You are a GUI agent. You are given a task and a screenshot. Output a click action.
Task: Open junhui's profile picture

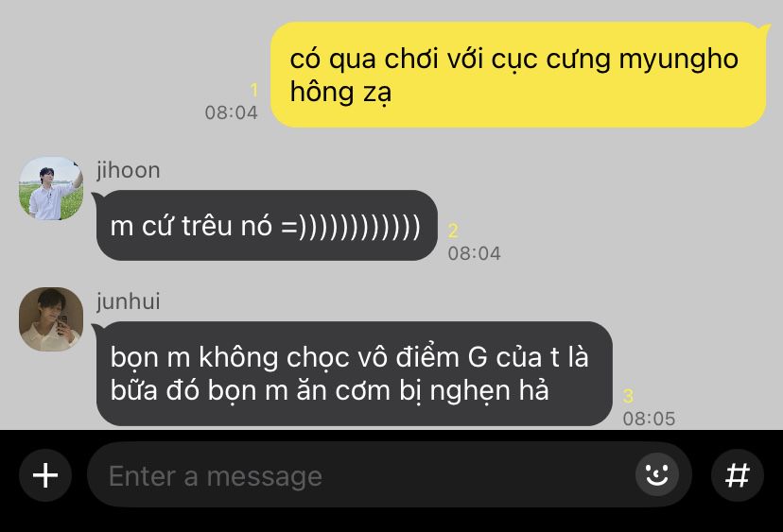51,318
